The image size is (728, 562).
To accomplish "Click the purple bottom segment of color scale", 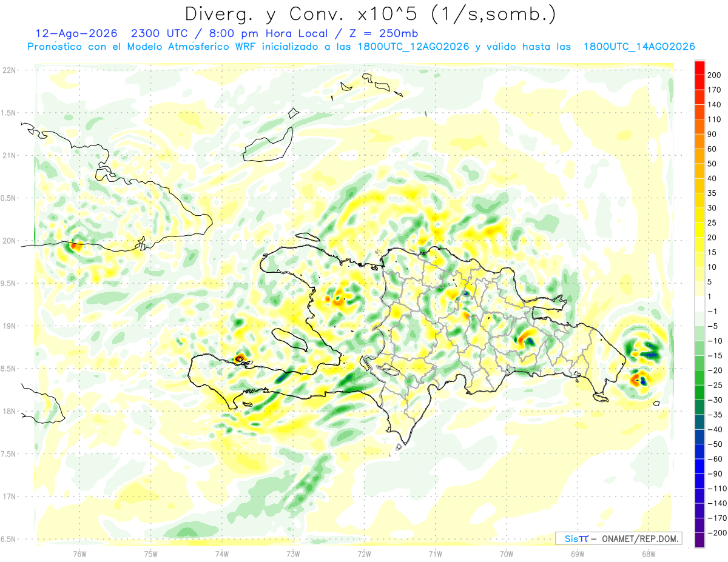I will 699,541.
